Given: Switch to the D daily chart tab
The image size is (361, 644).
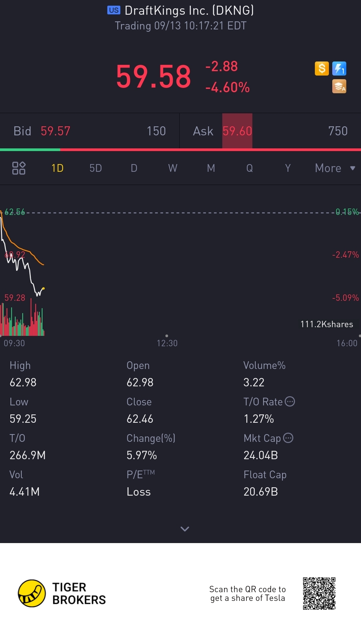Looking at the screenshot, I should point(134,168).
